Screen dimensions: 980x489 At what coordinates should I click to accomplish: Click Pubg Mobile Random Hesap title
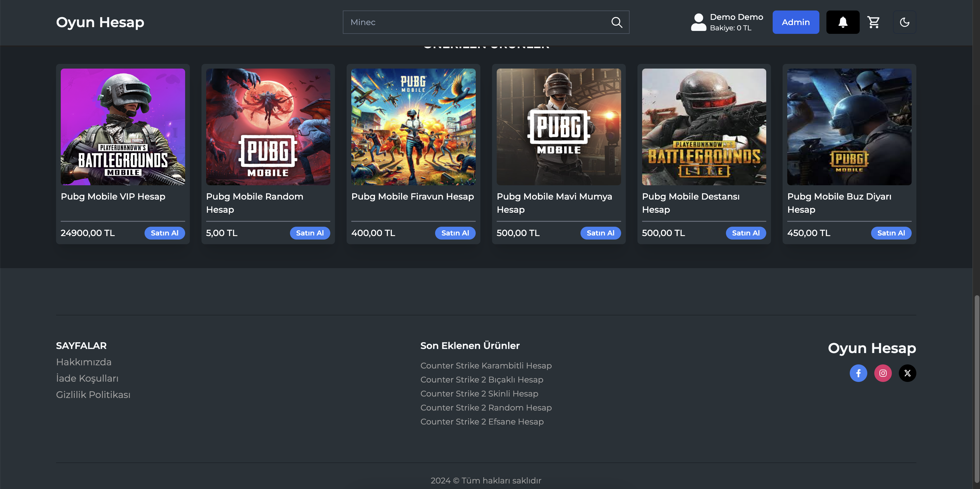coord(255,203)
